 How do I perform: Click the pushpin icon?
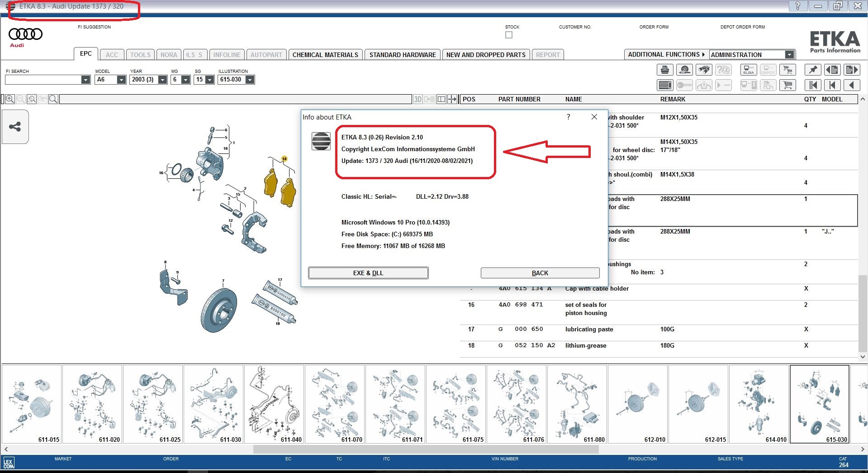coord(813,70)
